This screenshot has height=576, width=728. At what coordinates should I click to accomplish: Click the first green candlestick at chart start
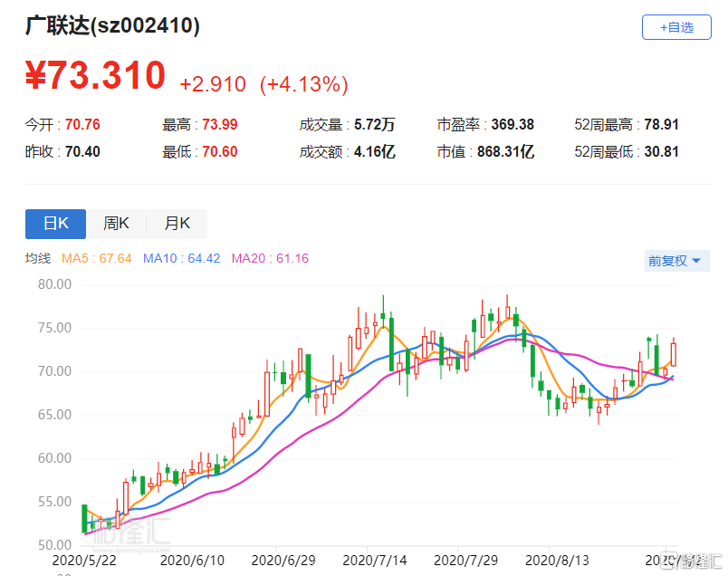[84, 518]
